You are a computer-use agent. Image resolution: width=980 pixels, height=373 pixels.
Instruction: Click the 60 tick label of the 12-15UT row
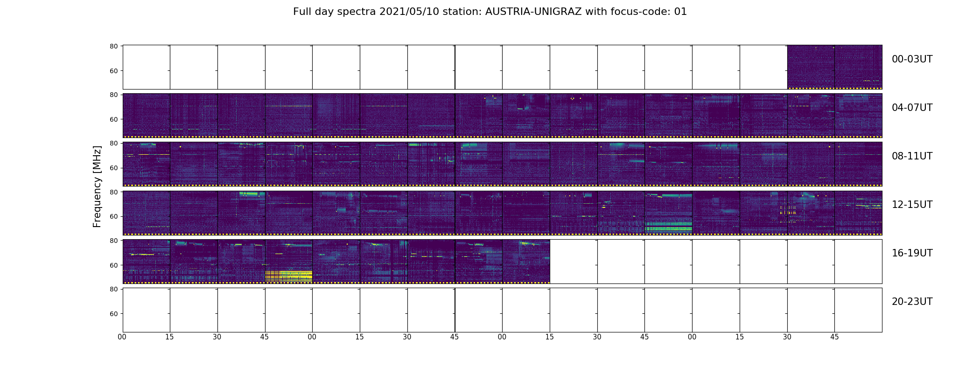pyautogui.click(x=113, y=216)
